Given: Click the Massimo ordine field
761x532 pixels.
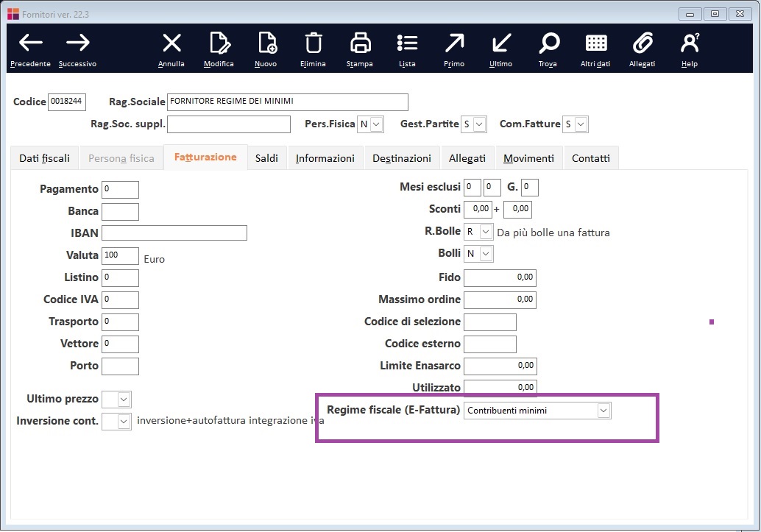Looking at the screenshot, I should pyautogui.click(x=500, y=300).
